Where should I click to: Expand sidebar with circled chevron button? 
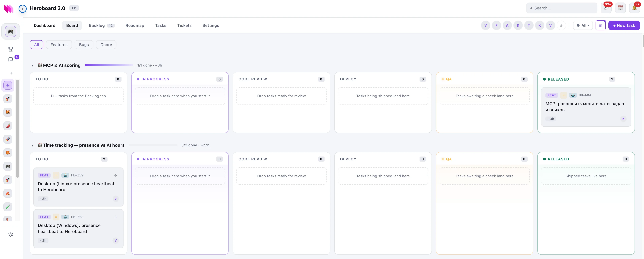click(22, 9)
